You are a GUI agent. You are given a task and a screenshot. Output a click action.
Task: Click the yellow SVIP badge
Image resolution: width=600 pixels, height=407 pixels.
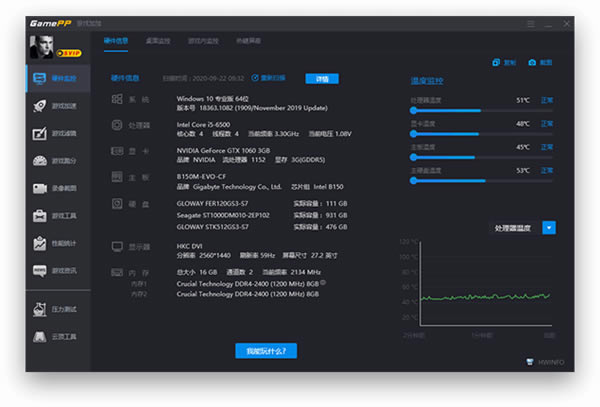[x=69, y=53]
